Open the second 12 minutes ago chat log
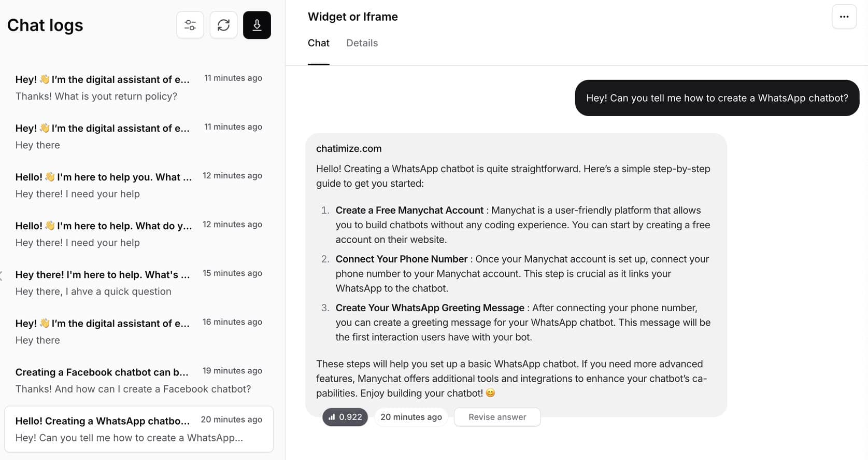Viewport: 868px width, 460px height. point(138,234)
